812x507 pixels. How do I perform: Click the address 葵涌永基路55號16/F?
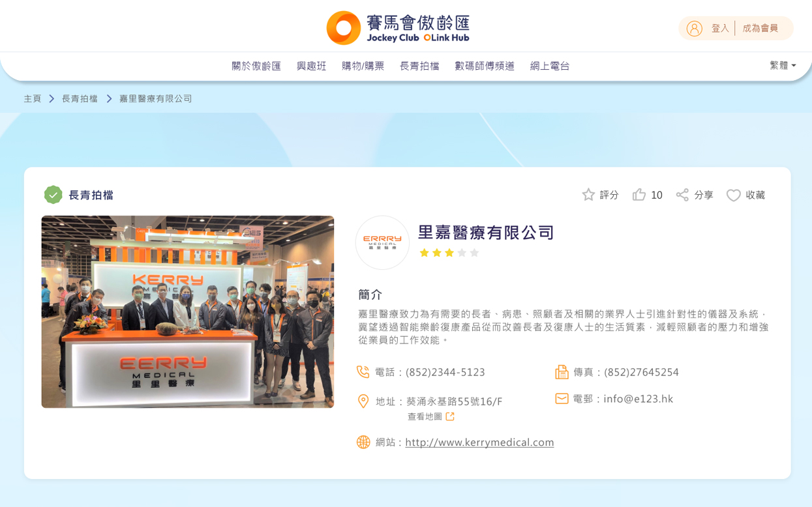click(x=455, y=401)
